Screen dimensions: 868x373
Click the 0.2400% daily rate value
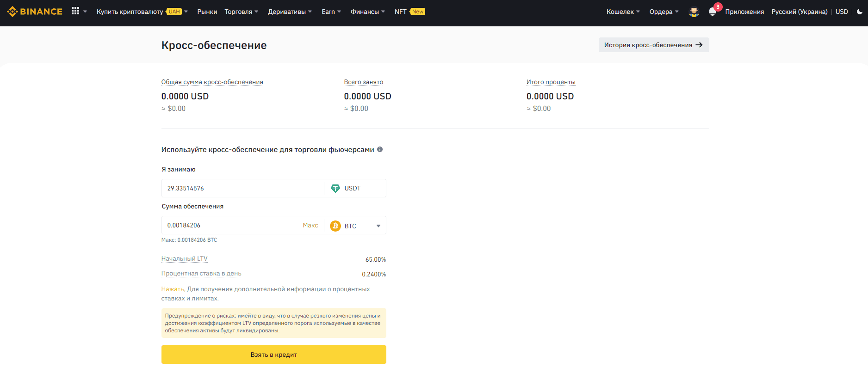pyautogui.click(x=374, y=274)
